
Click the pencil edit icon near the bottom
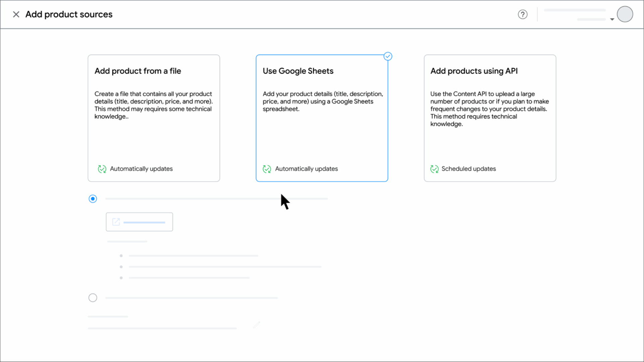point(257,325)
